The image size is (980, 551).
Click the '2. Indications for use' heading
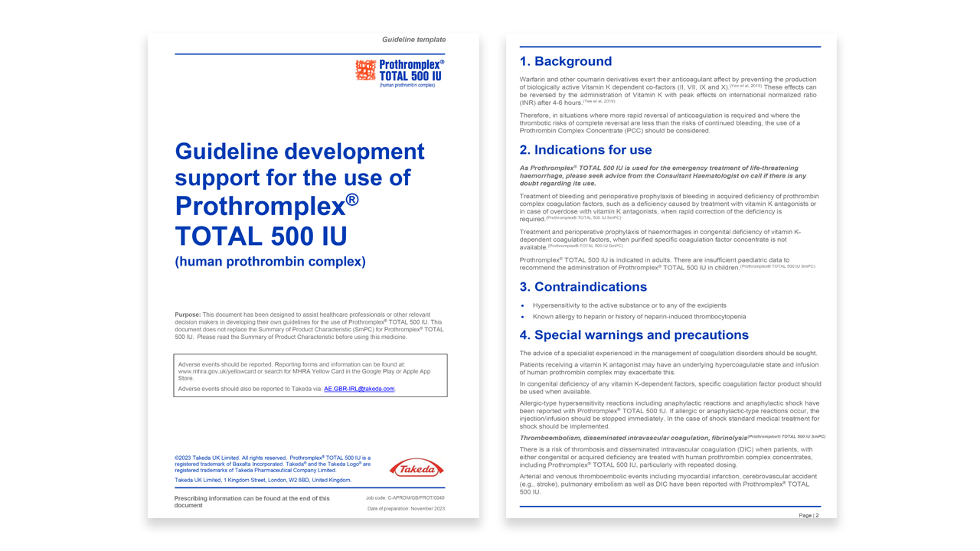click(586, 150)
